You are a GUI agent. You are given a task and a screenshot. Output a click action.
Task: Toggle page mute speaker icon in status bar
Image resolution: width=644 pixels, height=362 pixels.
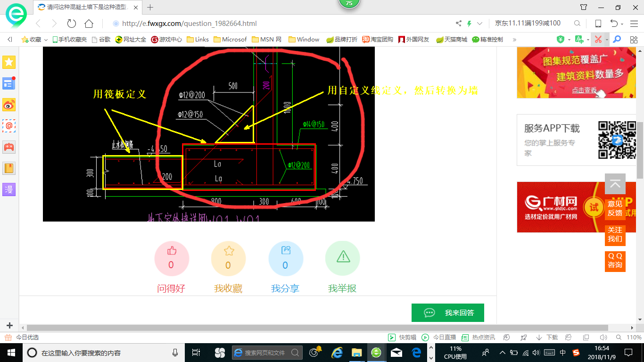click(603, 337)
